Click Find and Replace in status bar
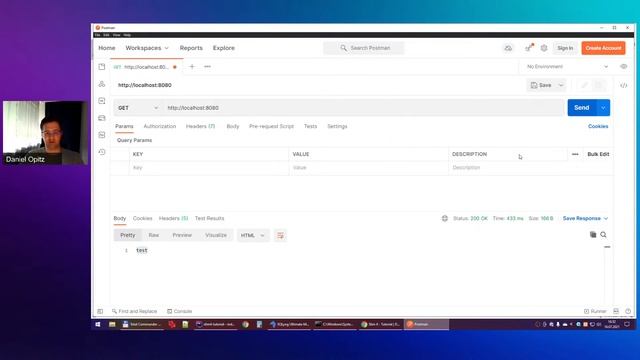This screenshot has width=640, height=360. [x=134, y=311]
